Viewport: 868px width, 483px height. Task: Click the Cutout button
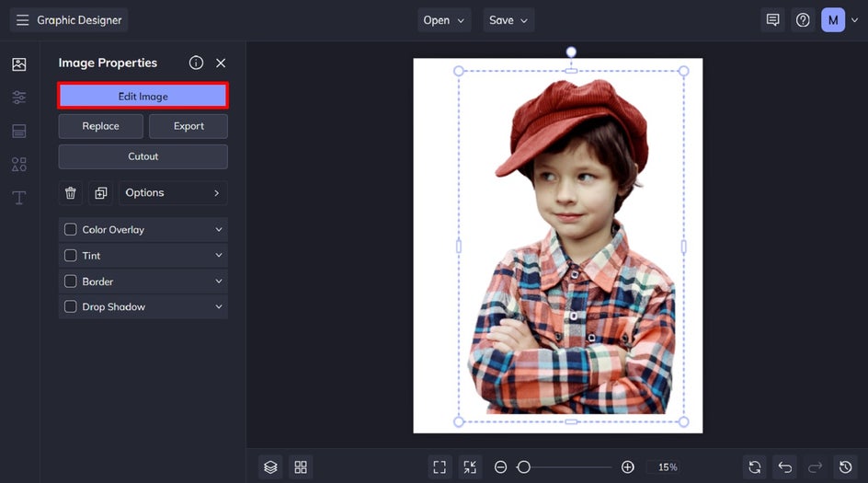coord(143,156)
